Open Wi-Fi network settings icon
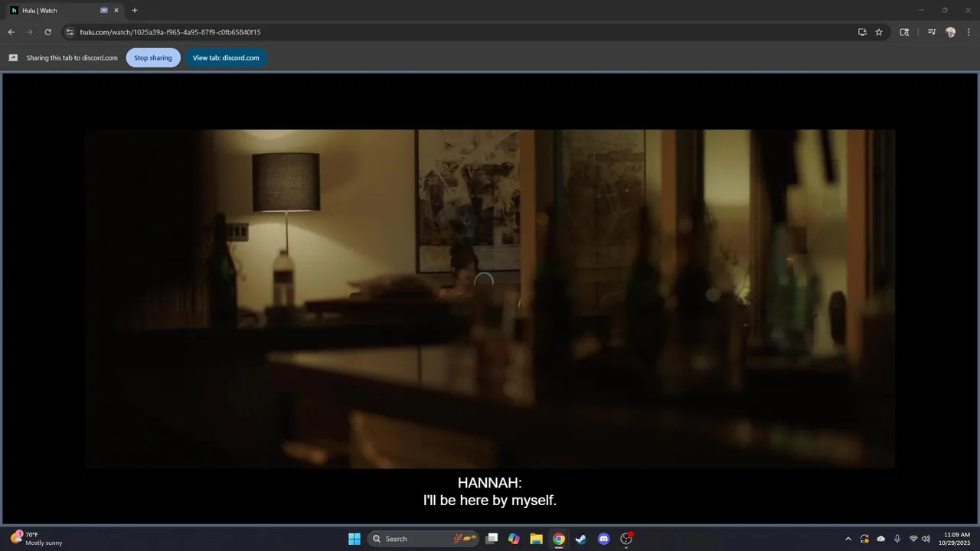Screen dimensions: 980x551 click(x=913, y=539)
